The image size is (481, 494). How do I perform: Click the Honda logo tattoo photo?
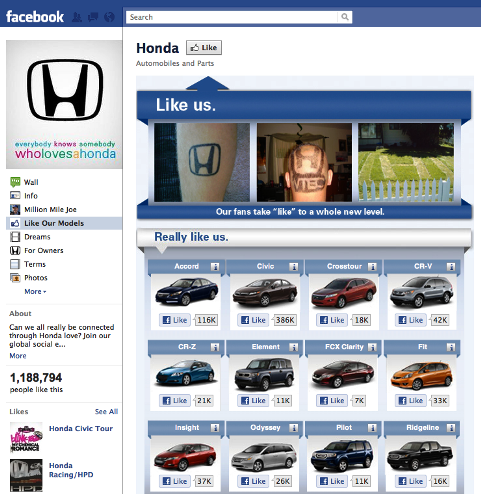202,162
